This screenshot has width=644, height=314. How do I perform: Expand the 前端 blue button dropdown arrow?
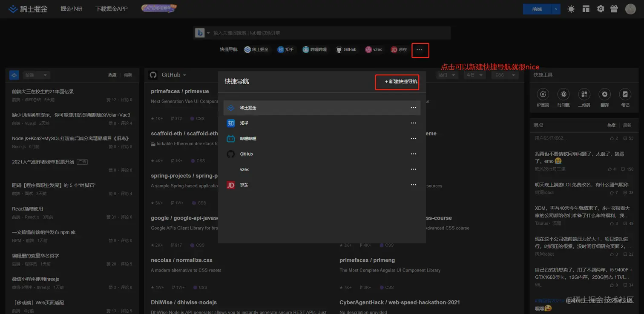point(556,9)
